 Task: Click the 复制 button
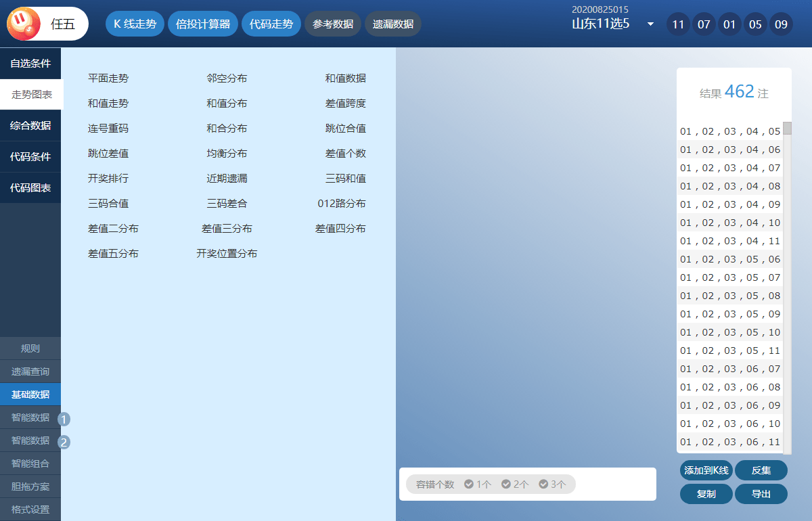pos(706,494)
